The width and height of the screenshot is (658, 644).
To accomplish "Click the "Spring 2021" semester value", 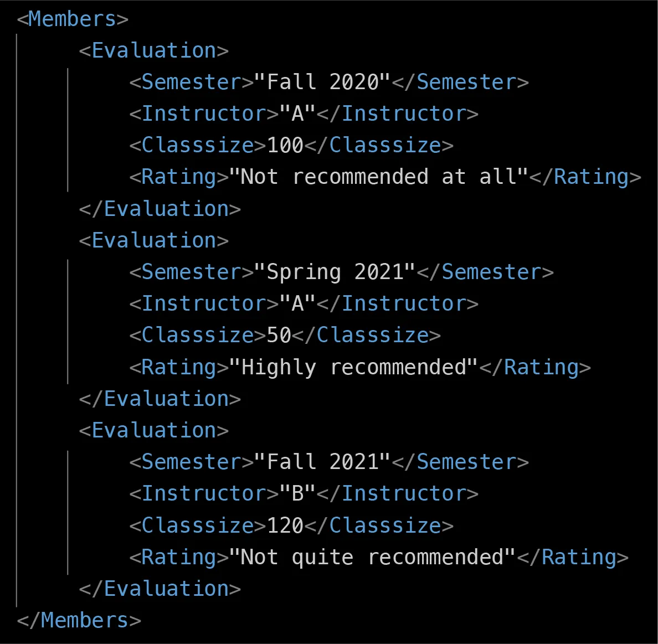I will [x=335, y=272].
